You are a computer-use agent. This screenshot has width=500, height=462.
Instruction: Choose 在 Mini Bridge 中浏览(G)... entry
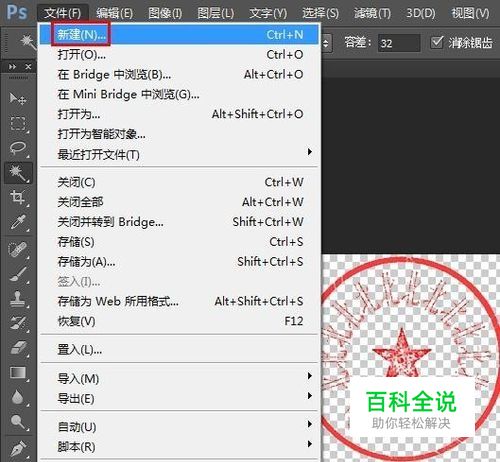pyautogui.click(x=180, y=94)
